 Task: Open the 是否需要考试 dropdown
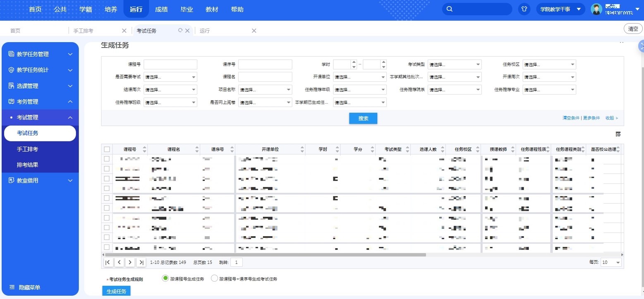(170, 77)
